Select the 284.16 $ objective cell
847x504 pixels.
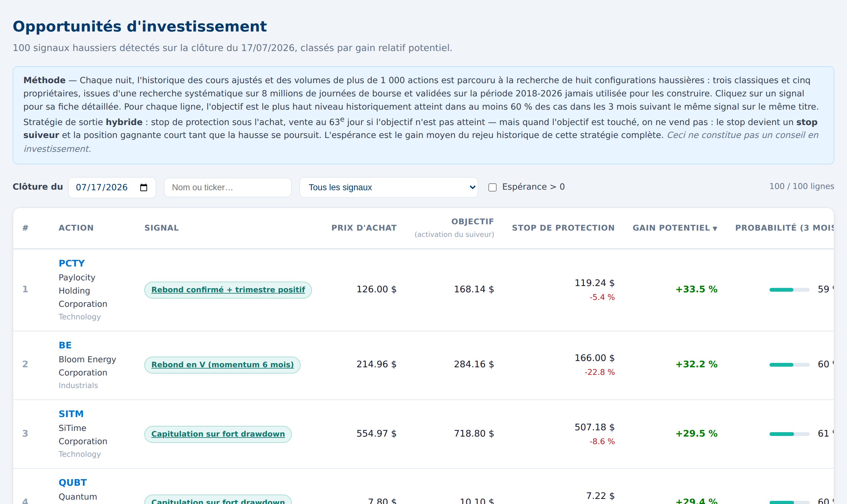pos(474,364)
